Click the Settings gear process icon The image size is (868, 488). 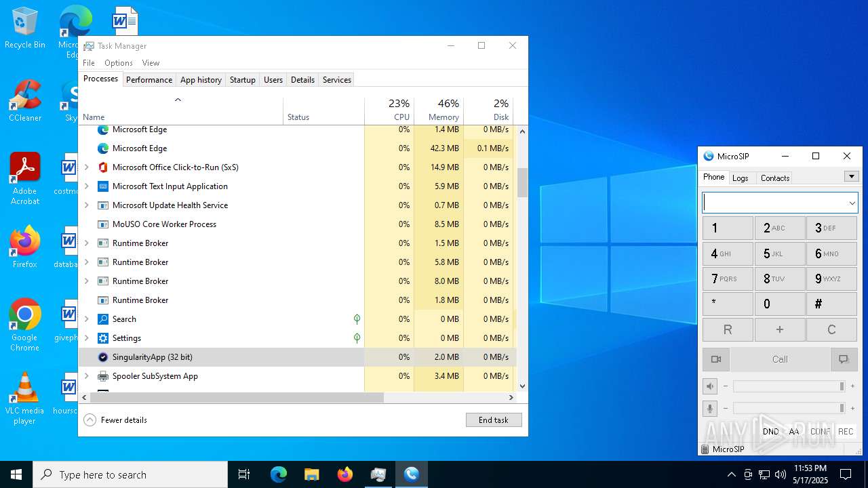point(103,338)
